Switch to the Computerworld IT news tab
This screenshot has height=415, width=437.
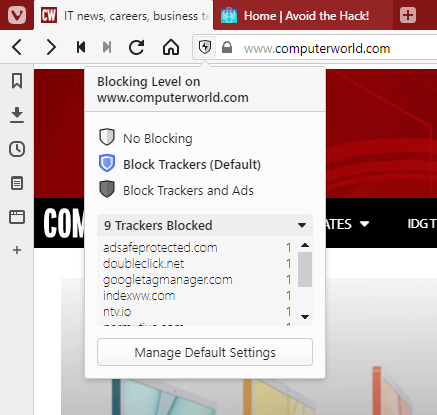click(x=123, y=16)
